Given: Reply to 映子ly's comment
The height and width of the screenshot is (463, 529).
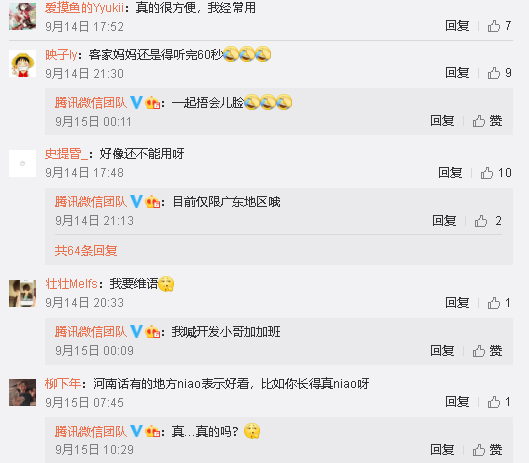Looking at the screenshot, I should point(457,73).
